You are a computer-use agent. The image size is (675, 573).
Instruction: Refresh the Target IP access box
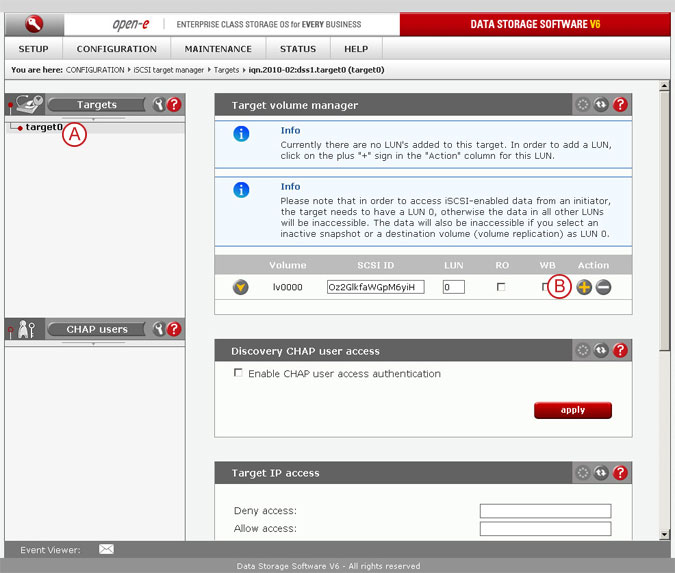click(x=601, y=473)
